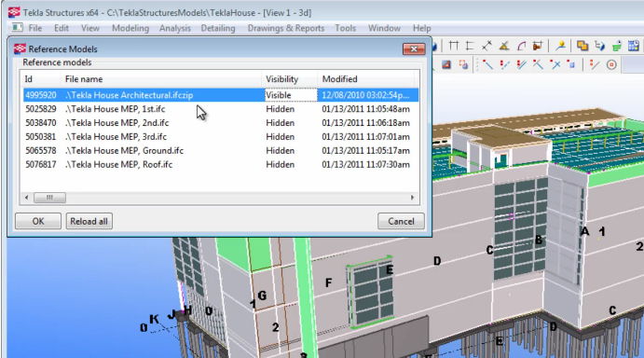Open the Window menu

coord(384,28)
